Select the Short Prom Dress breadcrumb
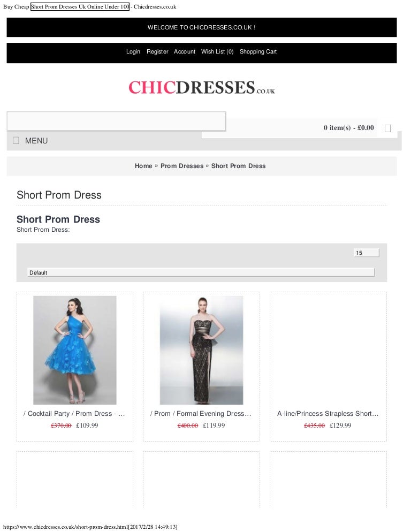 click(238, 166)
